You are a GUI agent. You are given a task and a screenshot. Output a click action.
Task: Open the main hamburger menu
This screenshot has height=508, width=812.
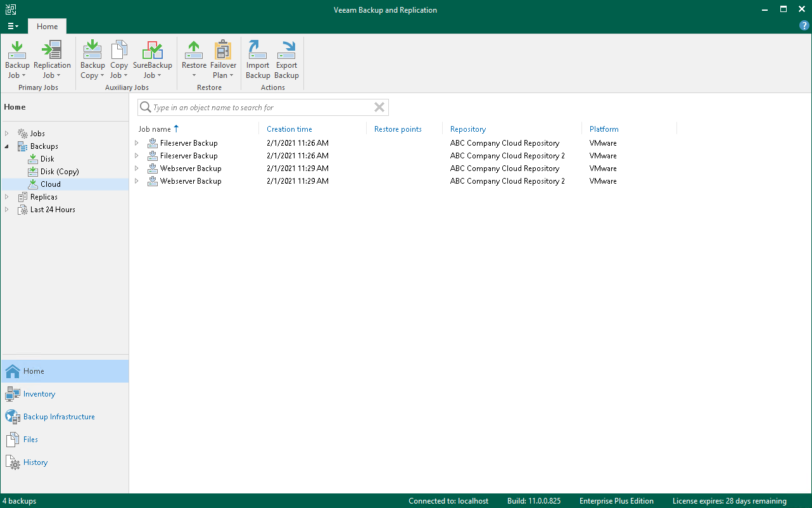tap(13, 26)
